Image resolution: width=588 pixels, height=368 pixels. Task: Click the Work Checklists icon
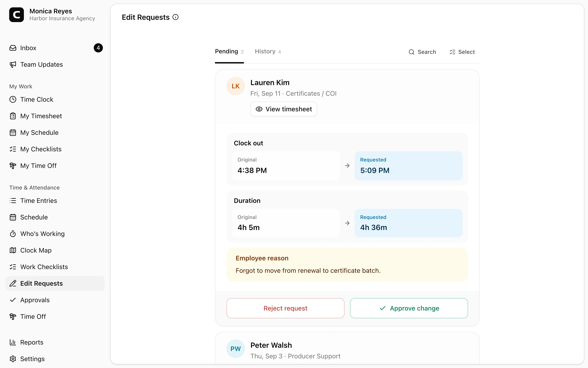coord(13,267)
